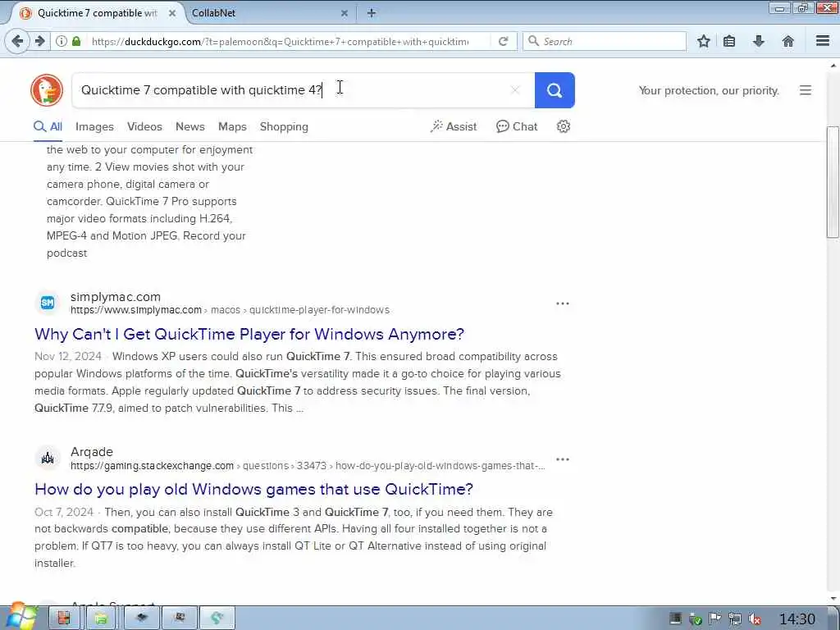Viewport: 840px width, 630px height.
Task: Click the muted volume tray icon
Action: pos(755,619)
